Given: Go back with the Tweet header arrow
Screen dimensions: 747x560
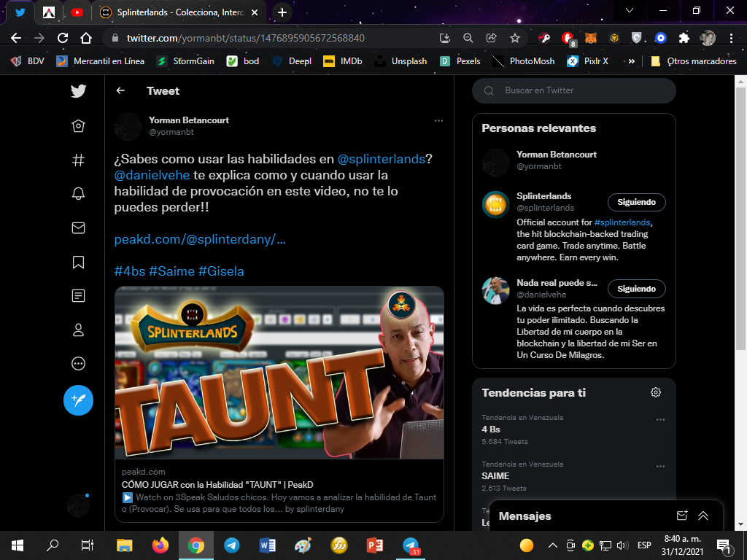Looking at the screenshot, I should coord(120,90).
